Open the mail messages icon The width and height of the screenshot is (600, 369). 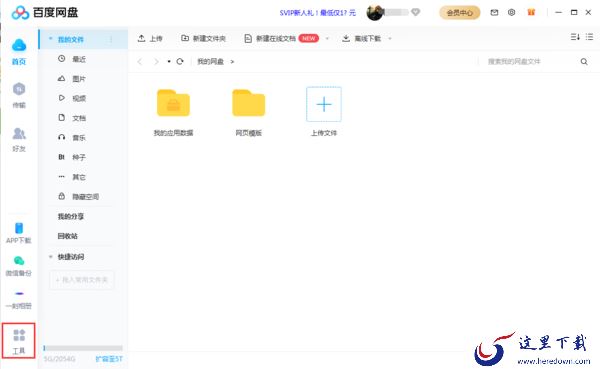[494, 13]
